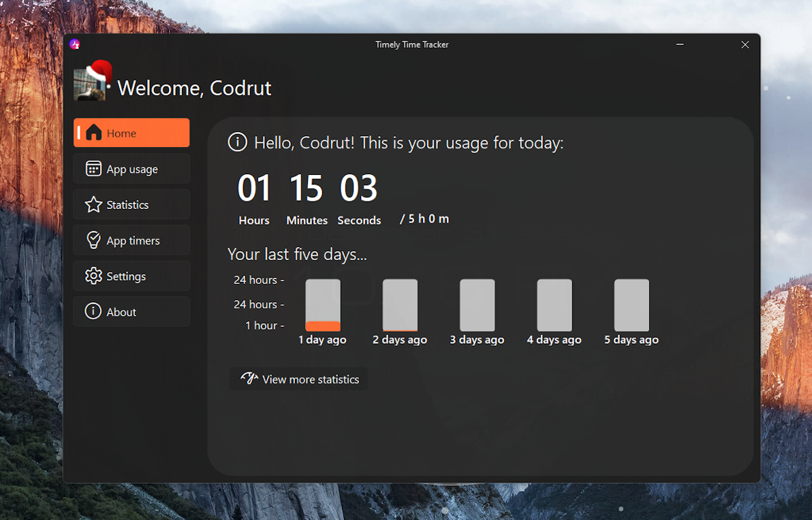Click the App timers lightbulb icon
The height and width of the screenshot is (520, 812).
click(x=94, y=240)
